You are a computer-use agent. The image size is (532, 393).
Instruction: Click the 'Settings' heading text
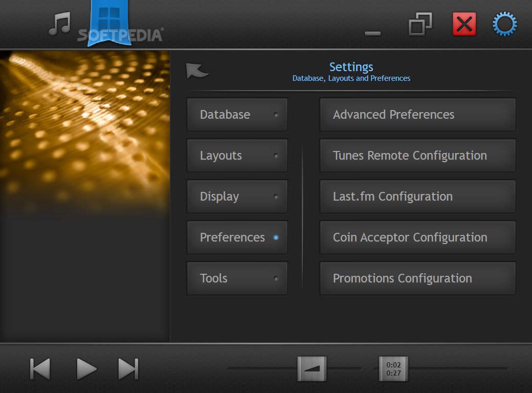point(351,67)
